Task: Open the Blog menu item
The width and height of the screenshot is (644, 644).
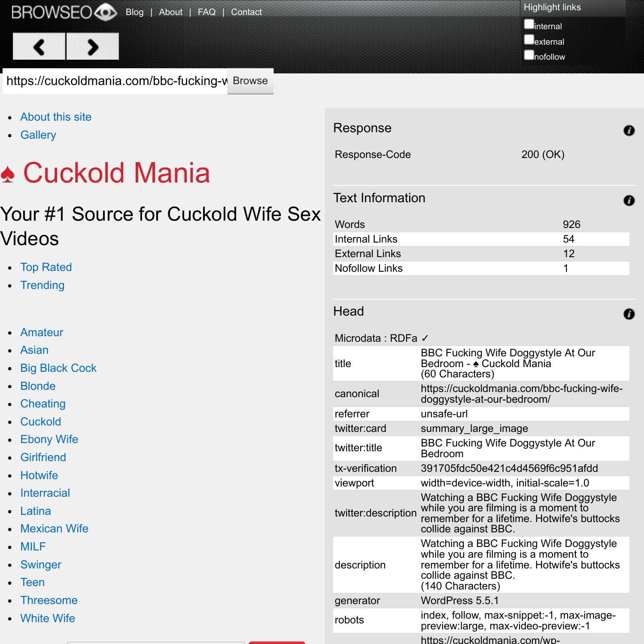Action: coord(134,12)
